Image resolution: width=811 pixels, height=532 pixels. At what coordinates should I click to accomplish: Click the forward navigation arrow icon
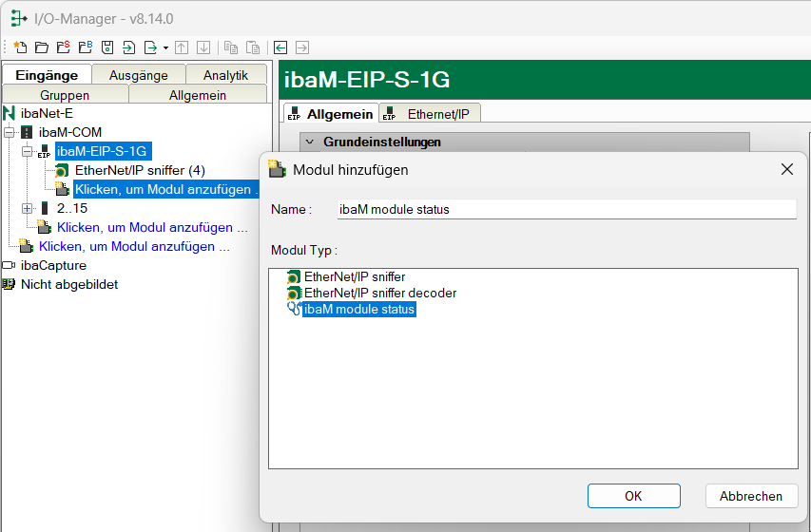[302, 47]
